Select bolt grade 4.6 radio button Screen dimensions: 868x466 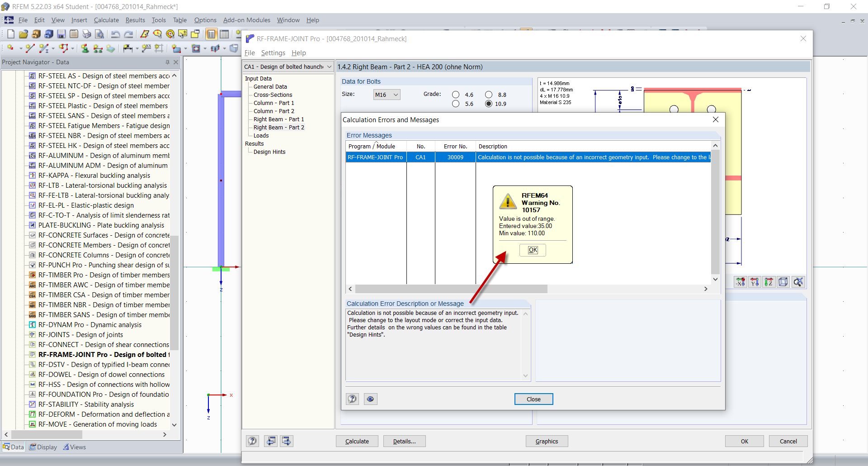pyautogui.click(x=456, y=95)
